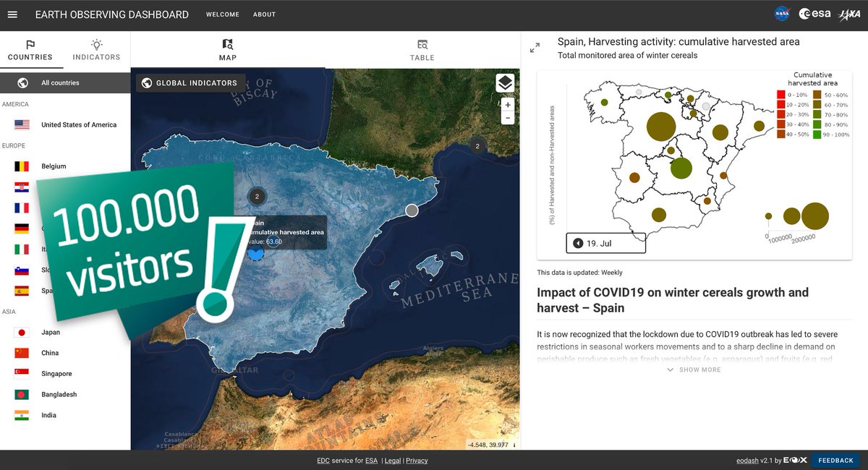This screenshot has width=868, height=470.
Task: Click the ESA logo in the header
Action: coord(814,12)
